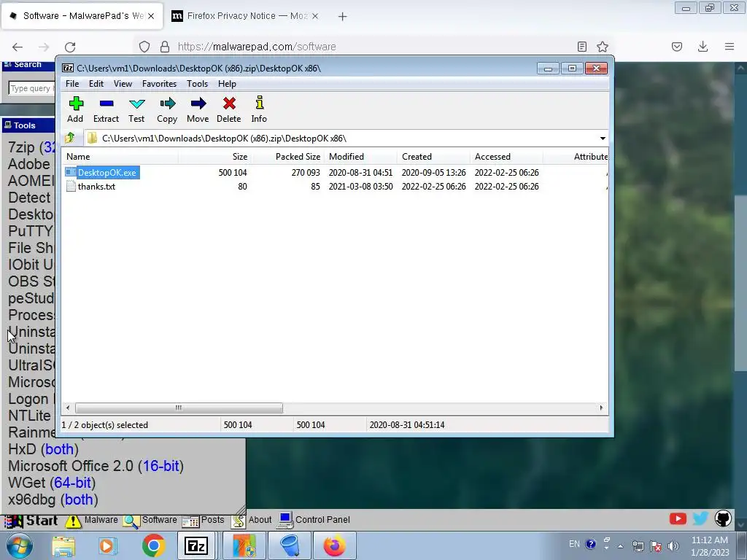
Task: Sort by Packed Size column header
Action: tap(287, 157)
